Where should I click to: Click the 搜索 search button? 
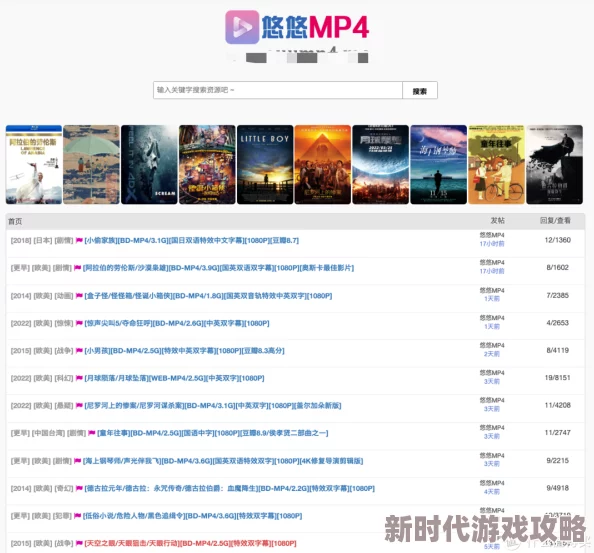pyautogui.click(x=420, y=90)
